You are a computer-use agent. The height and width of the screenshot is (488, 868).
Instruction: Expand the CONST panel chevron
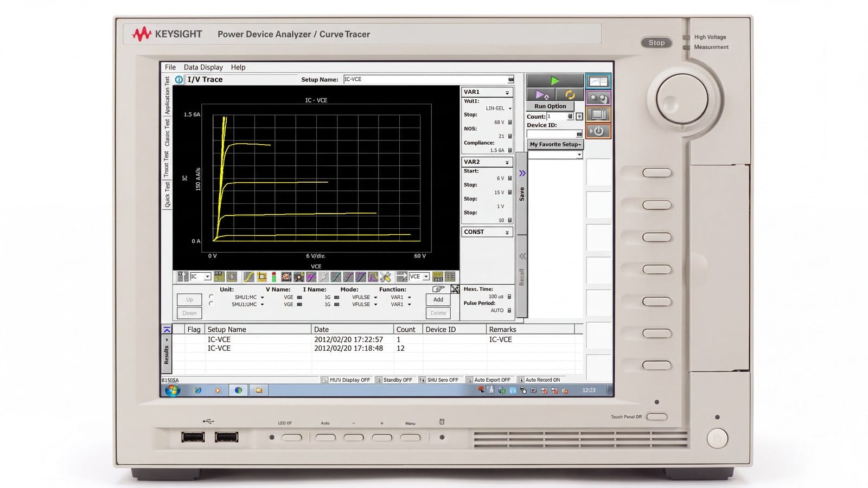pyautogui.click(x=507, y=233)
